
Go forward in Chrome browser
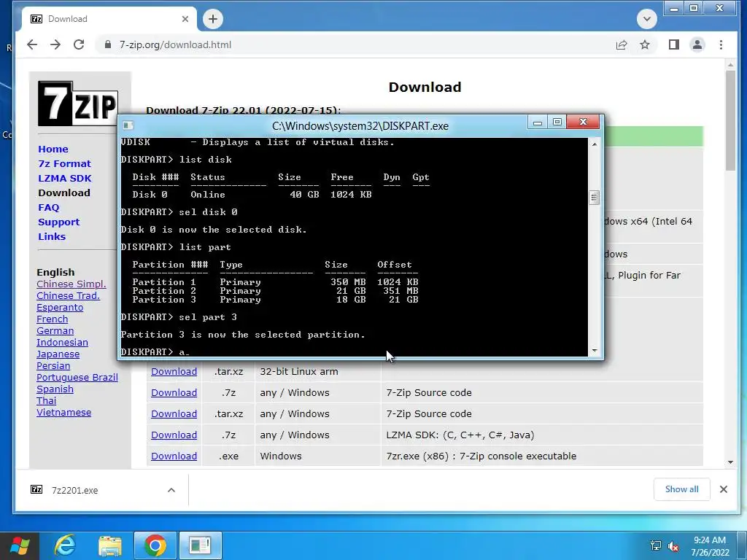click(55, 44)
